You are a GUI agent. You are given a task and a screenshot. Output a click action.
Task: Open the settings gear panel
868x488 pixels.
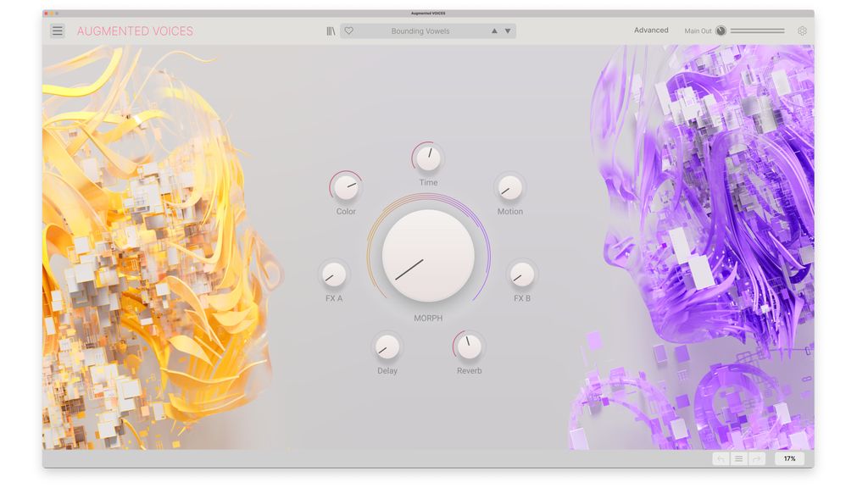(x=801, y=30)
